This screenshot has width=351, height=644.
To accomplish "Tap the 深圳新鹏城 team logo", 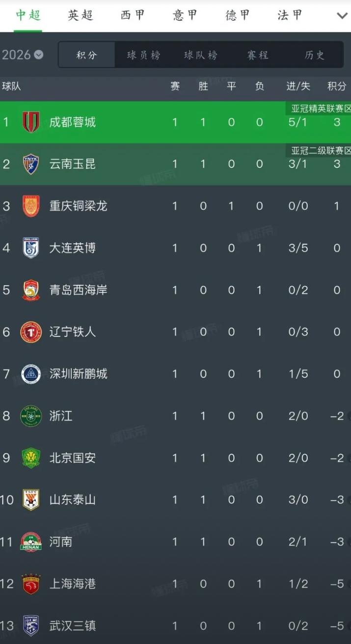I will [x=31, y=374].
